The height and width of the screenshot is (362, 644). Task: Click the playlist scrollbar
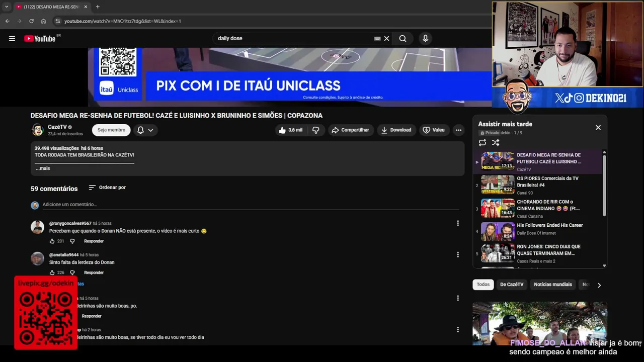604,185
